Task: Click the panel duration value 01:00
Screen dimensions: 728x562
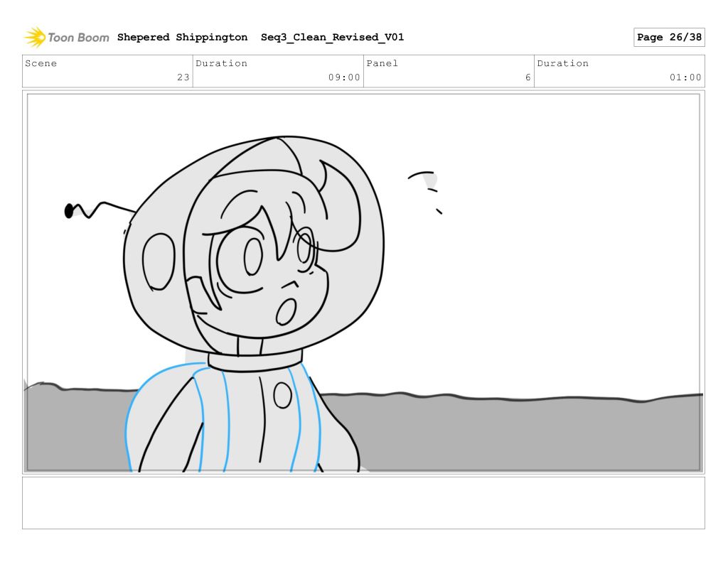Action: click(685, 77)
